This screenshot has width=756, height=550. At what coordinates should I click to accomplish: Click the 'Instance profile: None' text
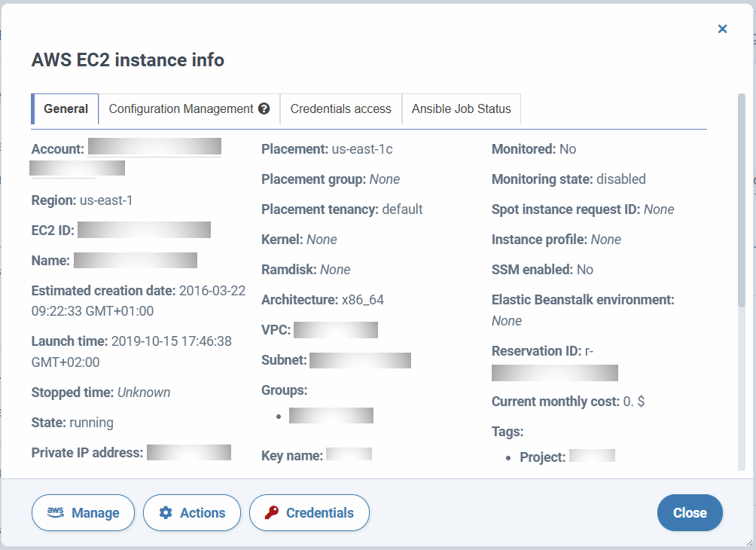556,240
